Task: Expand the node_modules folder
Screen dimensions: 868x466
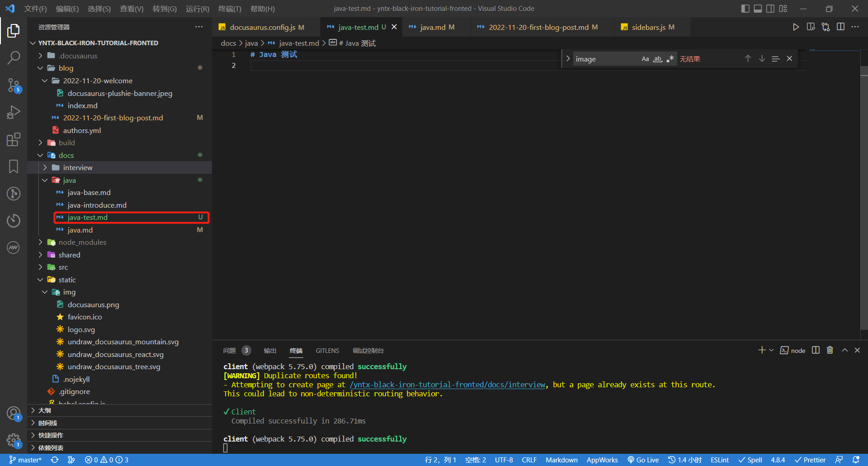Action: [x=40, y=242]
